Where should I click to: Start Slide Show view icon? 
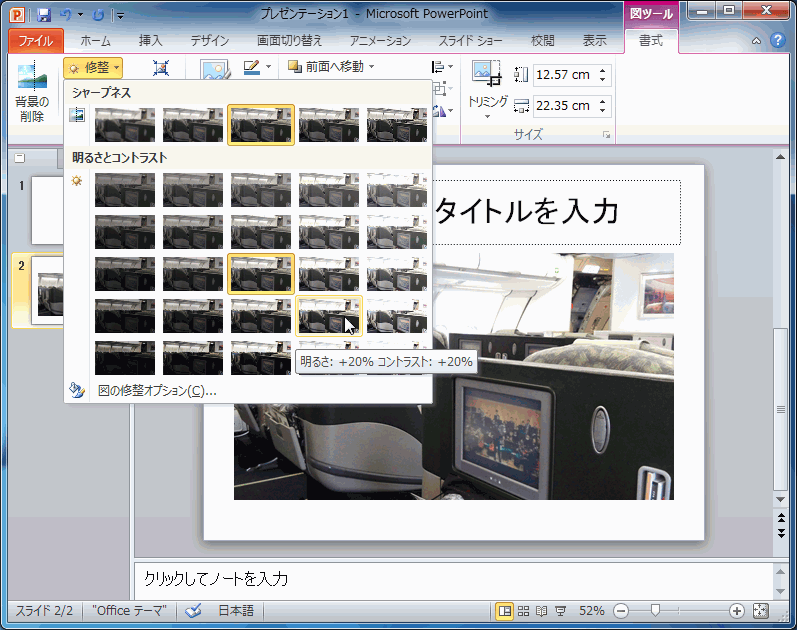(561, 611)
